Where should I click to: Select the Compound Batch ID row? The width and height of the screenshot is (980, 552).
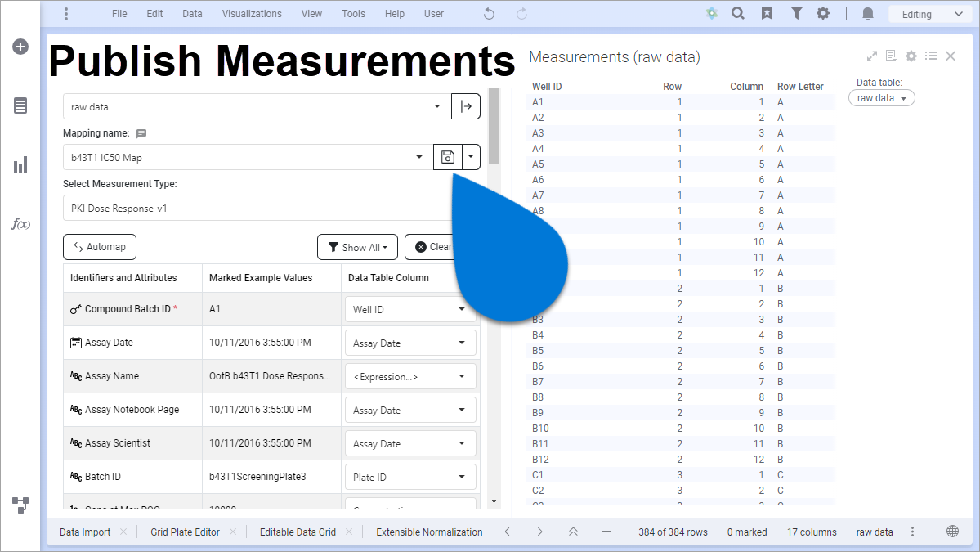[271, 309]
